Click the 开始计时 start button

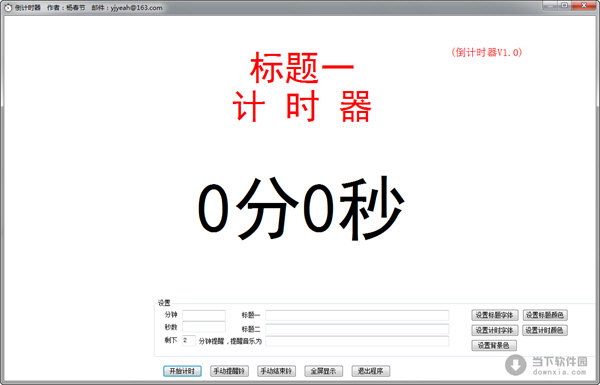coord(182,371)
